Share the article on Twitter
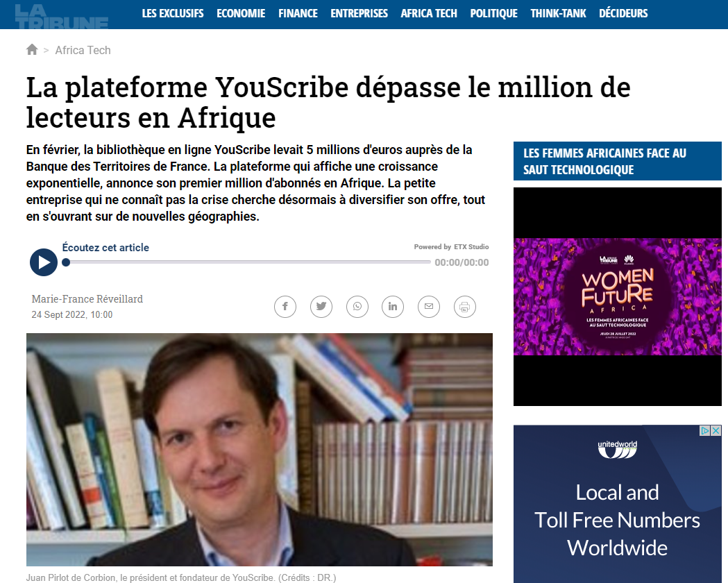 tap(321, 307)
